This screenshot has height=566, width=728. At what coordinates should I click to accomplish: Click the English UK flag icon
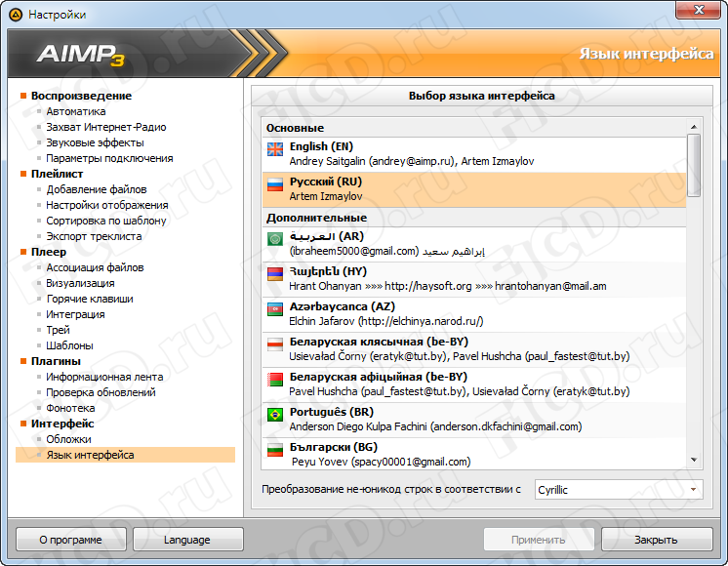pos(275,149)
